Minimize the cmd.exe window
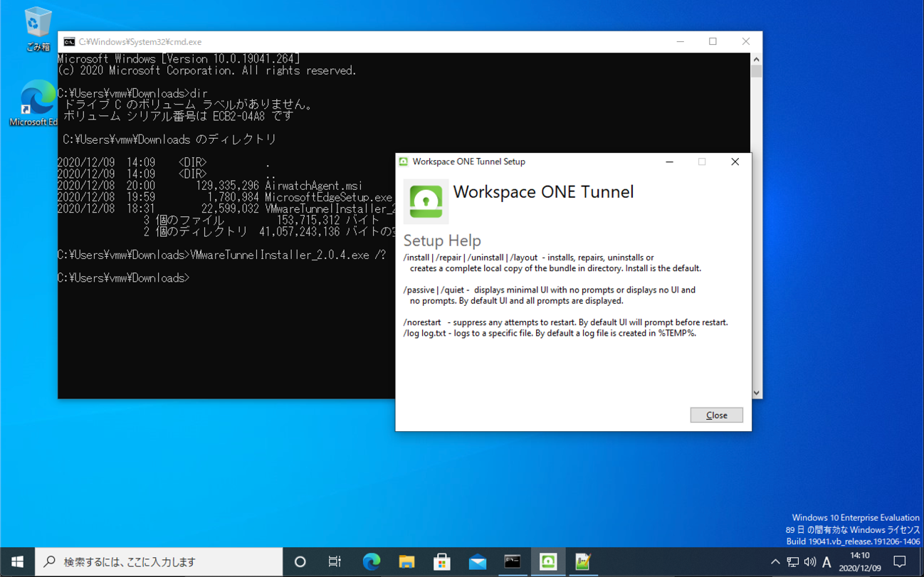 pyautogui.click(x=680, y=42)
